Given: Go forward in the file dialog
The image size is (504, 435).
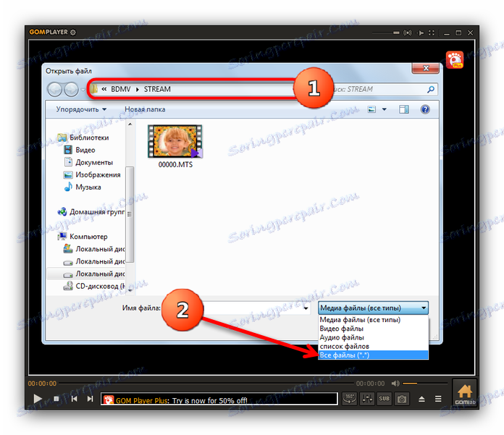Looking at the screenshot, I should coord(71,89).
